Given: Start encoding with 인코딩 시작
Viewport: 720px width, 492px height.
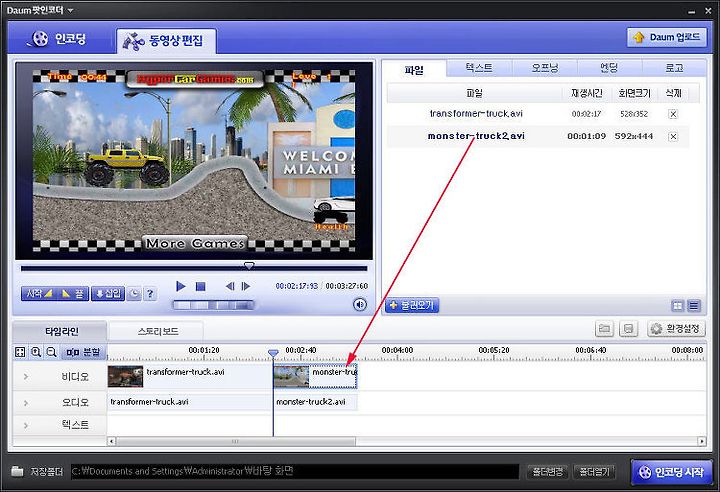Looking at the screenshot, I should click(x=671, y=472).
